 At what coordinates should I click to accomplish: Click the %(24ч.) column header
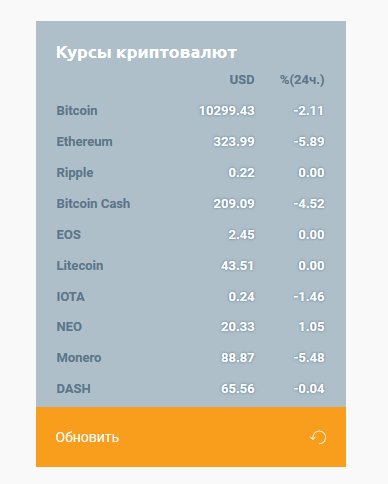click(x=302, y=80)
